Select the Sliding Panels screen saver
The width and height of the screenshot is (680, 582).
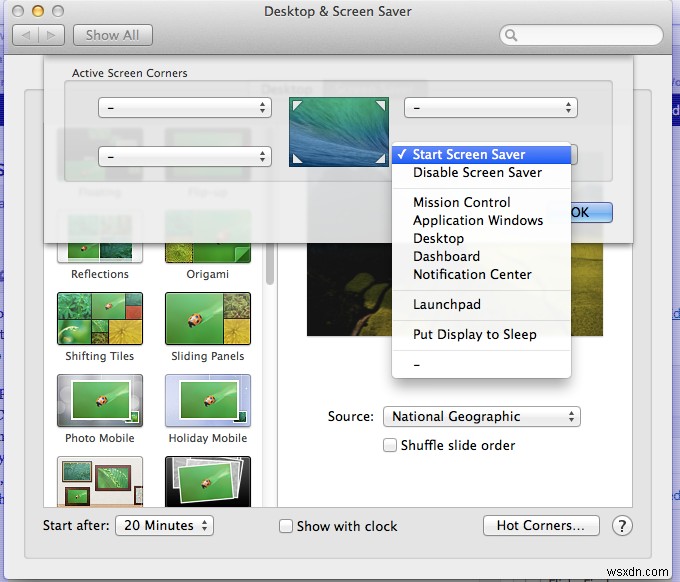pyautogui.click(x=208, y=319)
